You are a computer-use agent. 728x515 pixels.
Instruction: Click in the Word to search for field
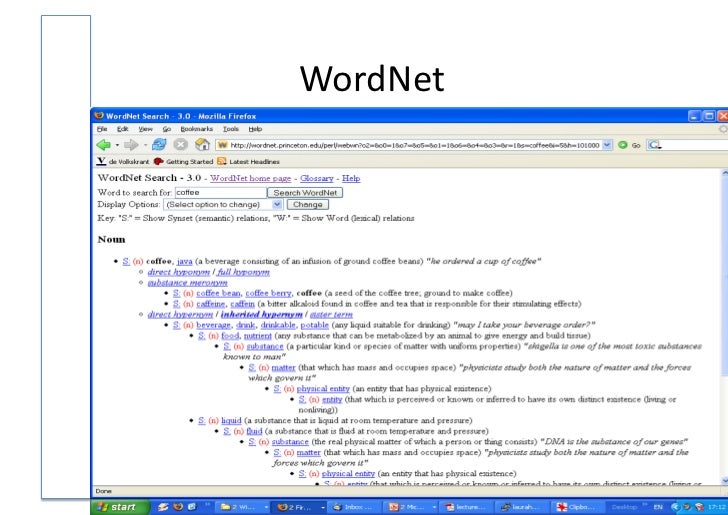click(x=221, y=192)
